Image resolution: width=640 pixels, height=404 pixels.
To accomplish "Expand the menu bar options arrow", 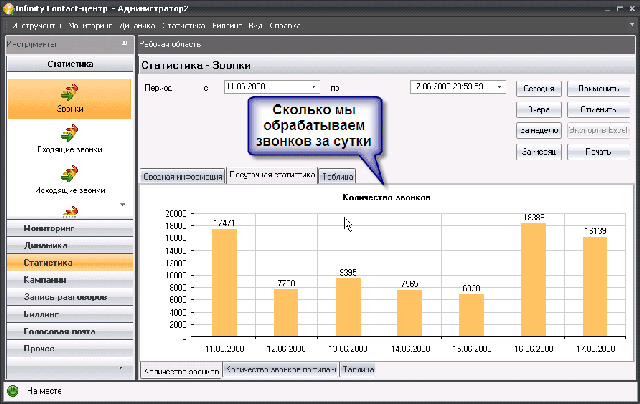I will tap(632, 25).
